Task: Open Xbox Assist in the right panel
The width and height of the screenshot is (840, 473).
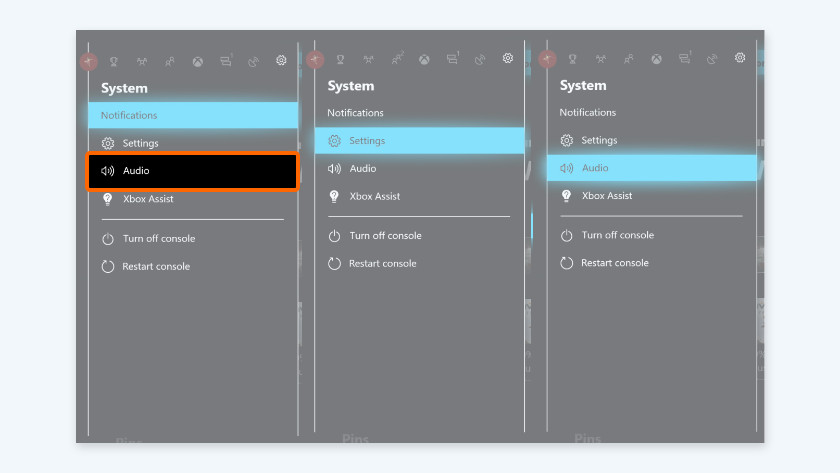Action: pyautogui.click(x=607, y=196)
